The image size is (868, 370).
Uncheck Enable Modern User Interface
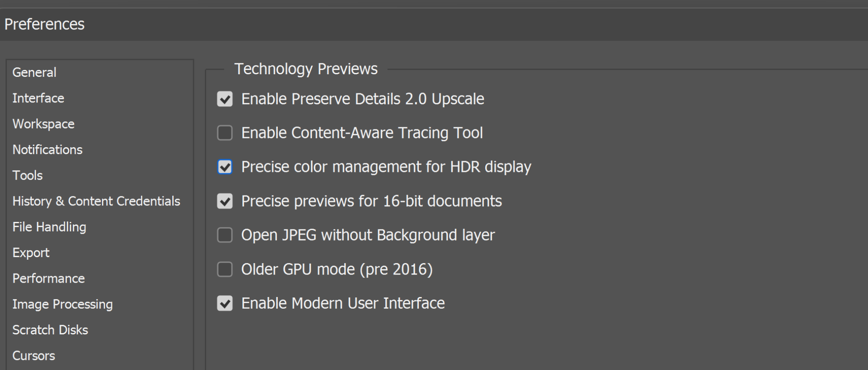[x=225, y=303]
